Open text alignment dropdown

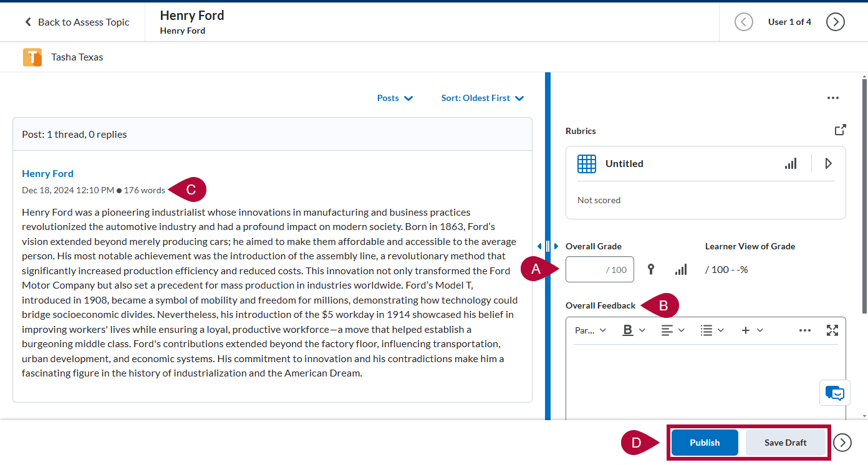point(673,330)
